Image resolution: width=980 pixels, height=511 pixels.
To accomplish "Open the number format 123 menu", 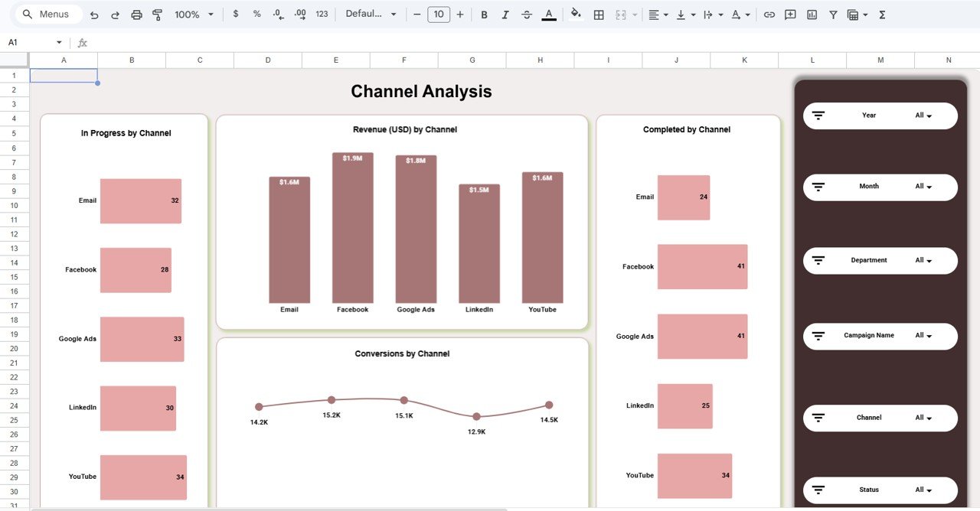I will tap(322, 14).
